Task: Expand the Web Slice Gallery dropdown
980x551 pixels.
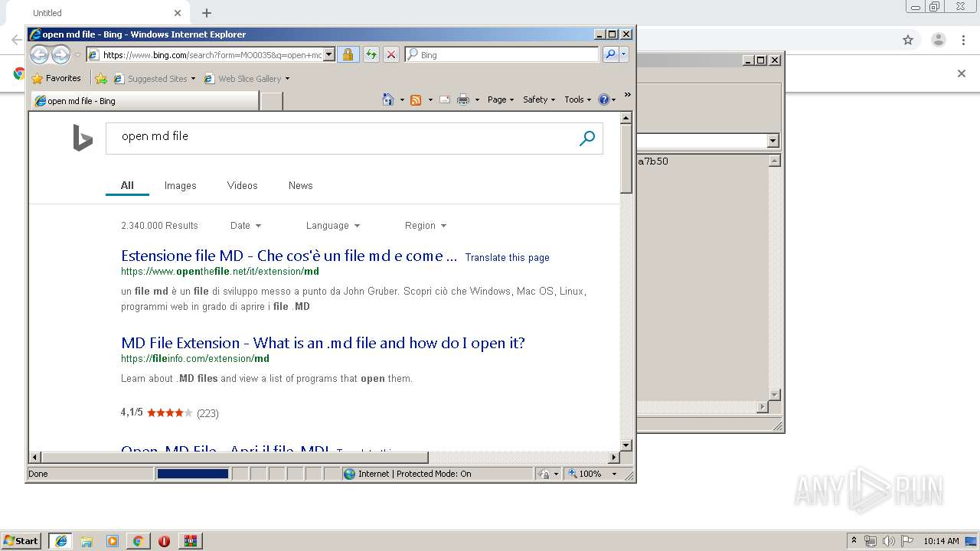Action: [287, 79]
